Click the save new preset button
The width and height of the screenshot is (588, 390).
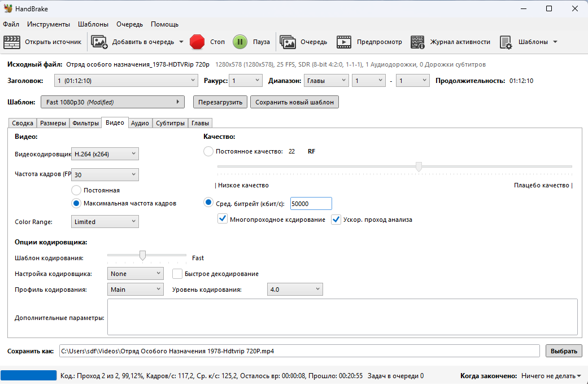coord(295,102)
